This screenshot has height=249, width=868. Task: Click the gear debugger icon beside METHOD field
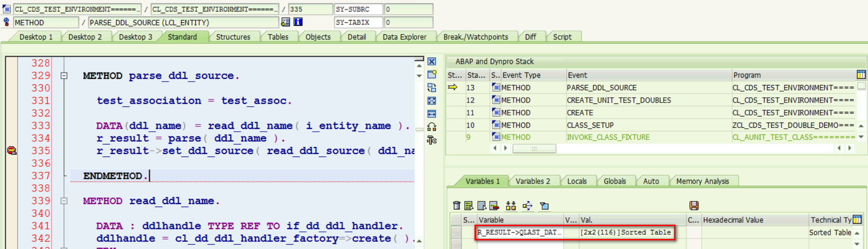pyautogui.click(x=7, y=22)
